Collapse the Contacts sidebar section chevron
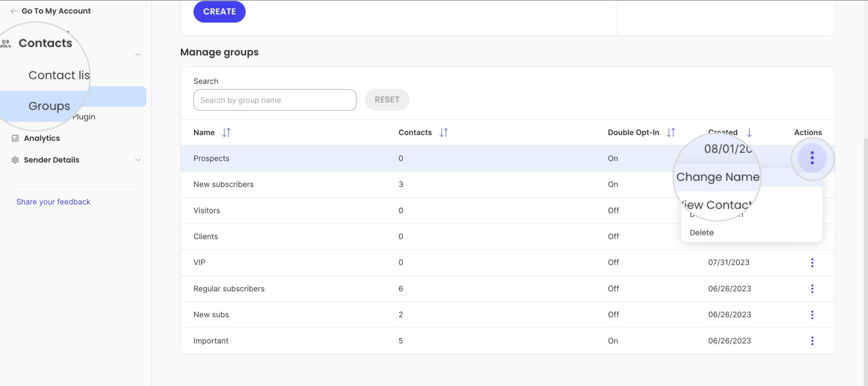Viewport: 868px width, 386px height. (x=138, y=55)
